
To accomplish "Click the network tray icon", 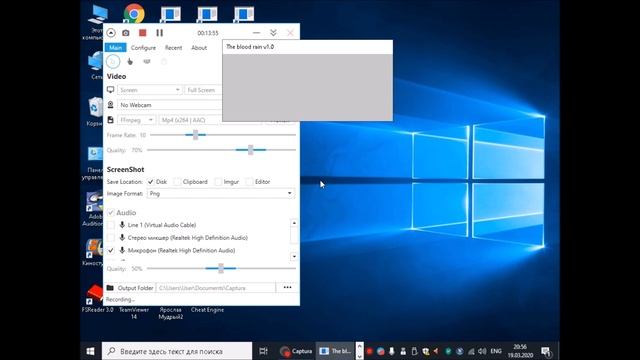I will (x=471, y=351).
